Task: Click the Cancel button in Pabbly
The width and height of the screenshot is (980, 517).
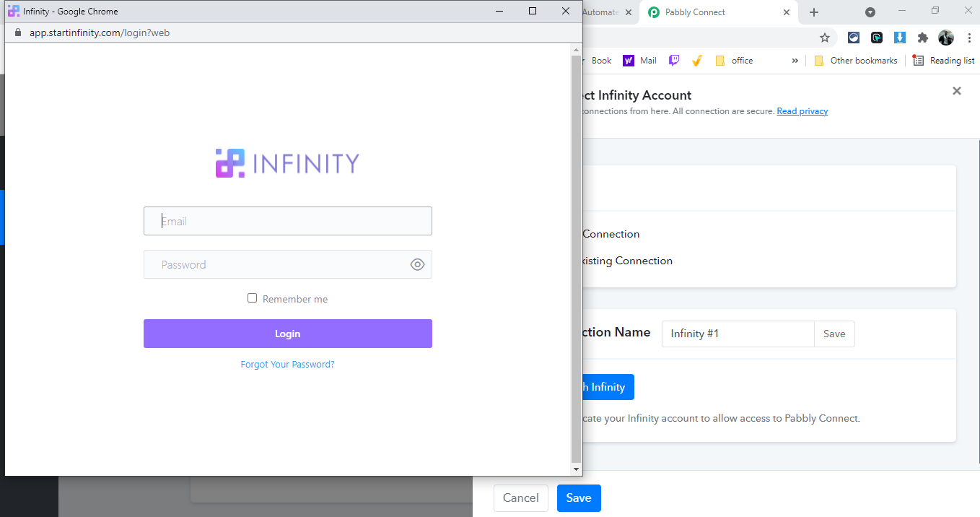Action: point(521,498)
